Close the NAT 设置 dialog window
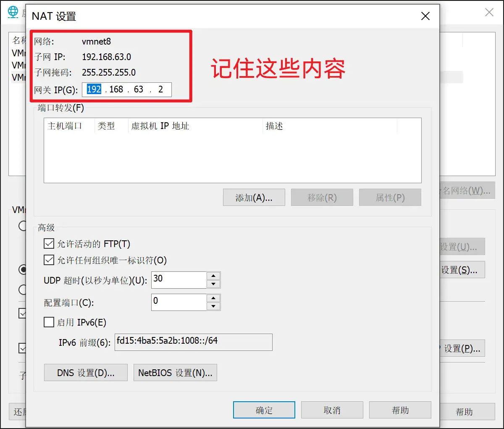This screenshot has height=429, width=504. coord(425,16)
